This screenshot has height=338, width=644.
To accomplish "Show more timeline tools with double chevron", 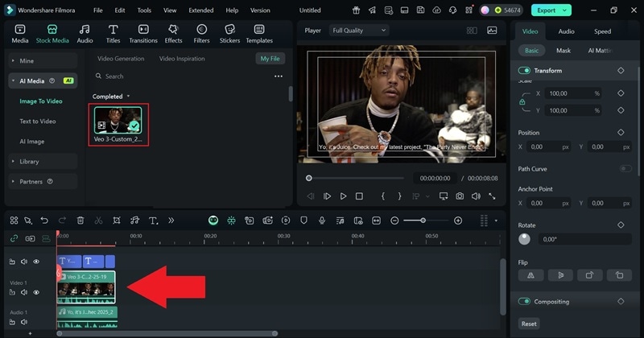I will click(x=171, y=221).
